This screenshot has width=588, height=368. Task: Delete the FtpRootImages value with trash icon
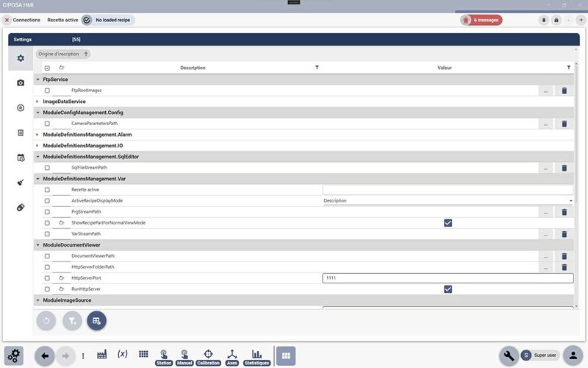tap(564, 91)
